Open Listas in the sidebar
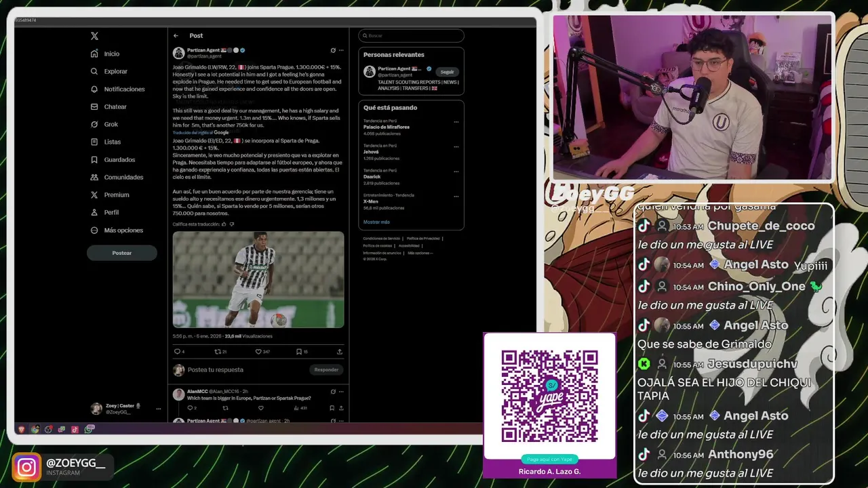Viewport: 868px width, 488px height. (106, 142)
